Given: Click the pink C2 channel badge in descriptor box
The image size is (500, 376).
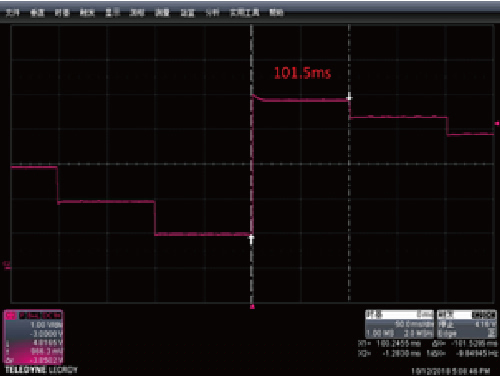Looking at the screenshot, I should [x=11, y=315].
